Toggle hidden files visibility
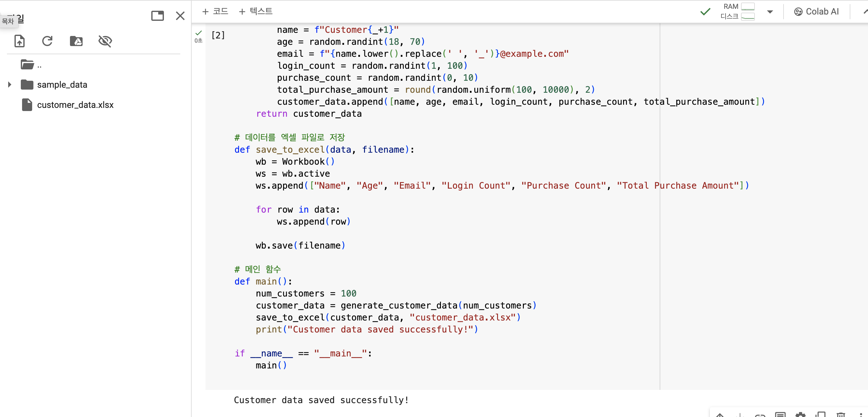868x417 pixels. 105,41
